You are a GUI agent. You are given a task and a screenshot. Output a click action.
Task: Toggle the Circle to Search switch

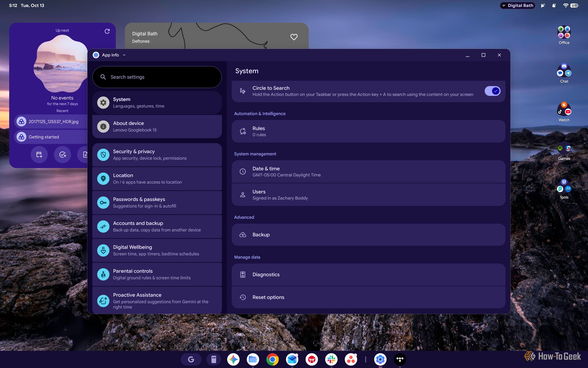tap(492, 91)
